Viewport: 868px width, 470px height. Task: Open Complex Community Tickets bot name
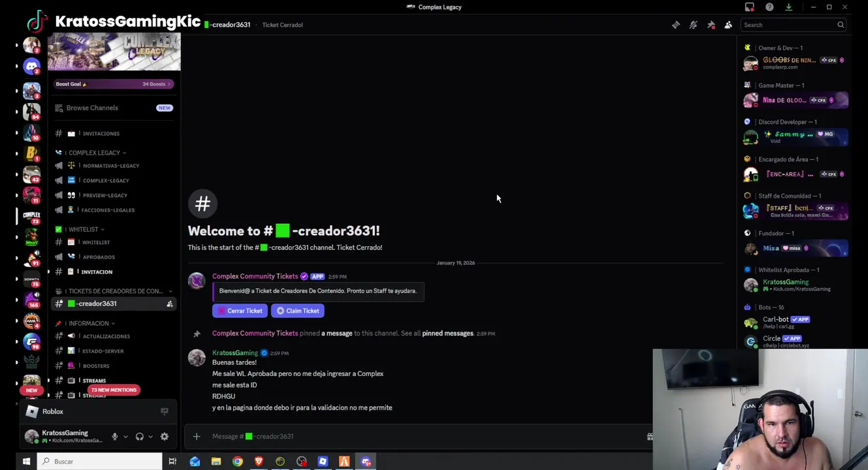[x=255, y=276]
